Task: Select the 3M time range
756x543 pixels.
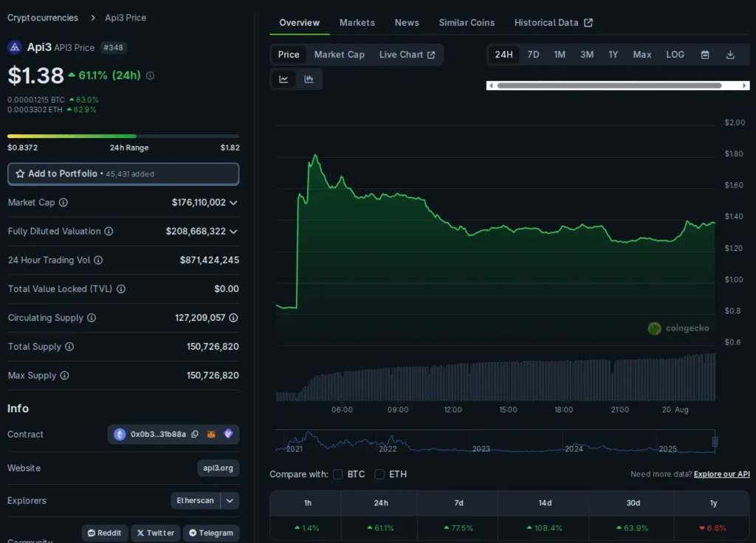Action: coord(587,55)
